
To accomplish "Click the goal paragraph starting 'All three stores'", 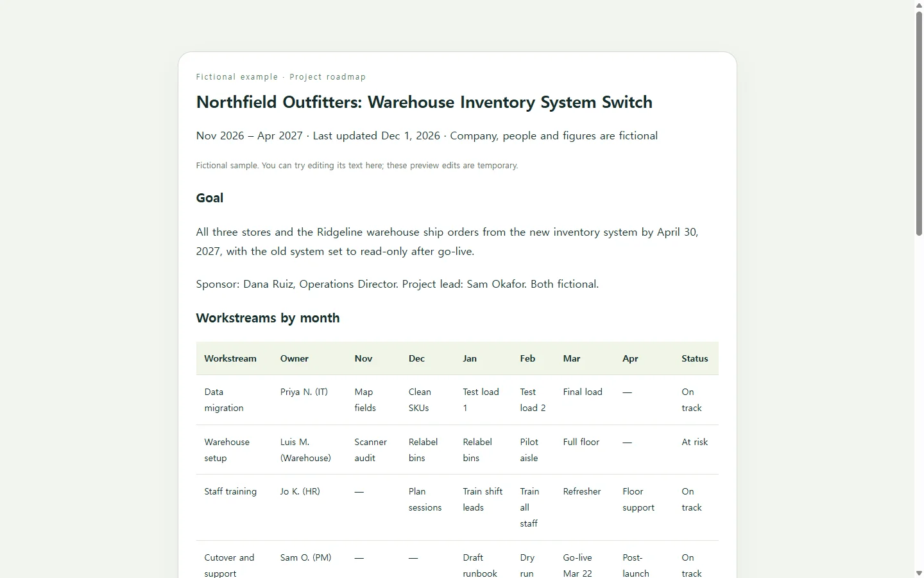I will 447,241.
